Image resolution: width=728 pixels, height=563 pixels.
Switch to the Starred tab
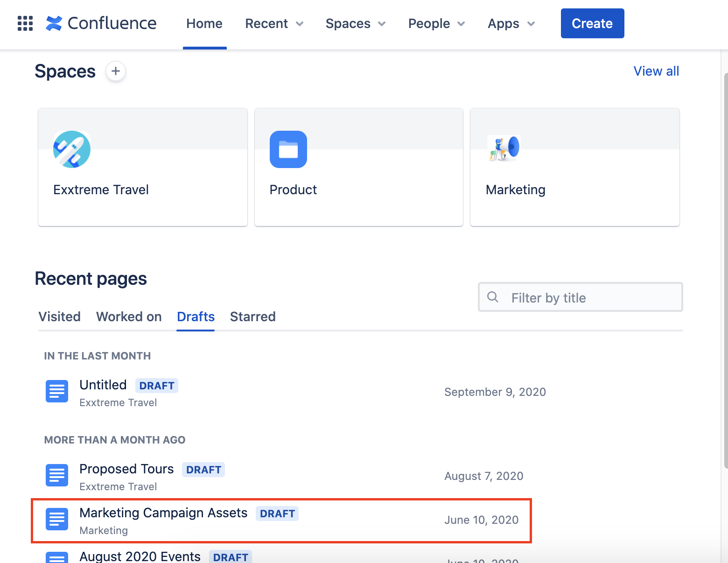coord(253,317)
